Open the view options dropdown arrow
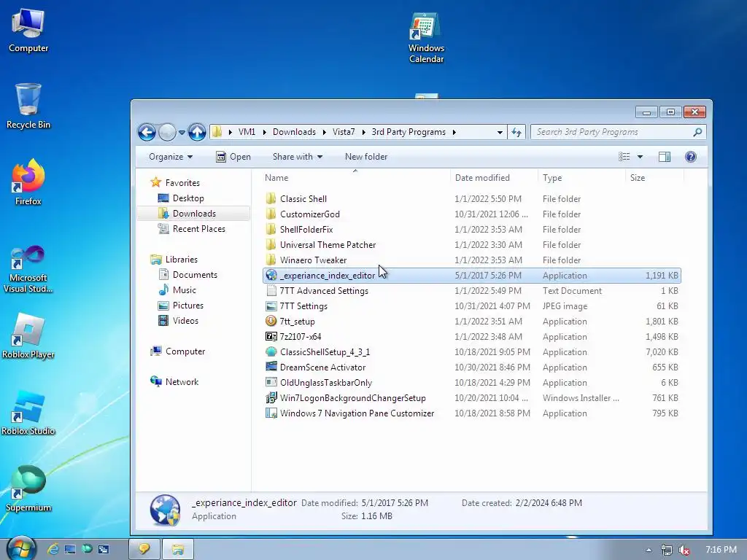The image size is (747, 560). pyautogui.click(x=640, y=157)
